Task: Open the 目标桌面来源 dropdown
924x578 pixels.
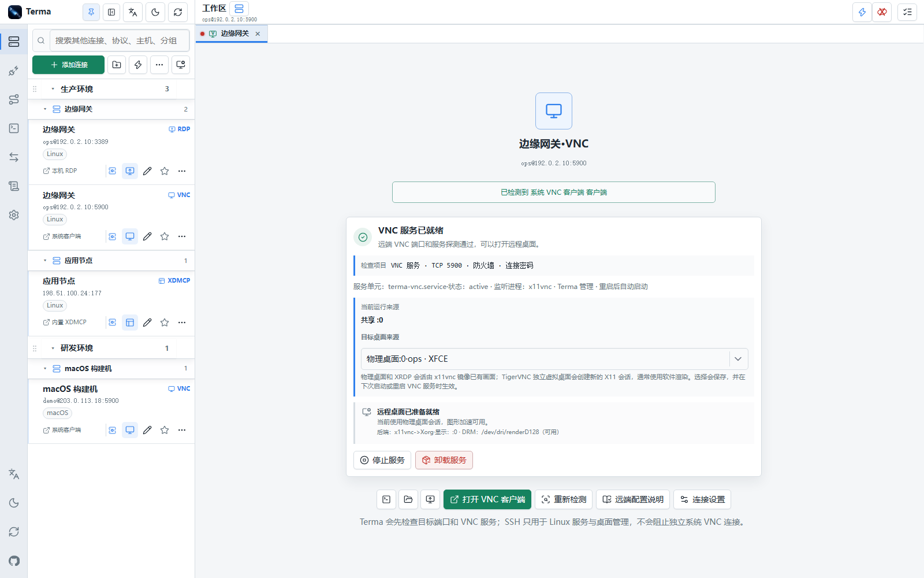Action: click(x=554, y=359)
